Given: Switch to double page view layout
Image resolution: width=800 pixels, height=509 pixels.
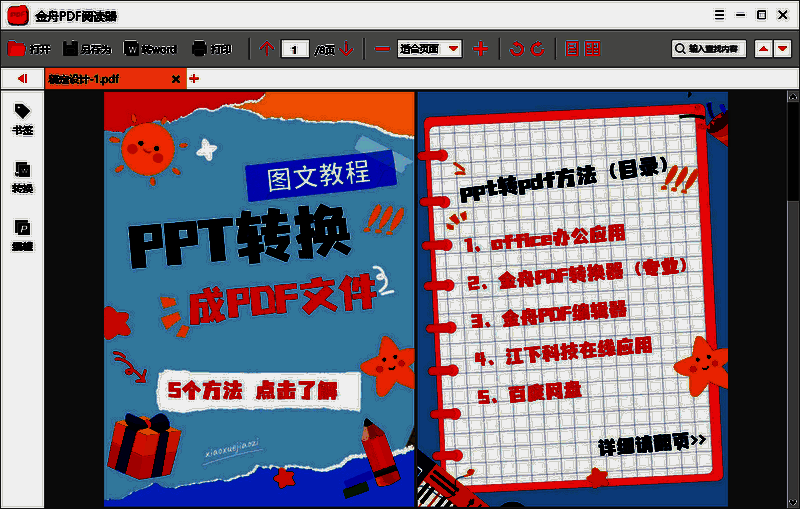Looking at the screenshot, I should point(592,48).
